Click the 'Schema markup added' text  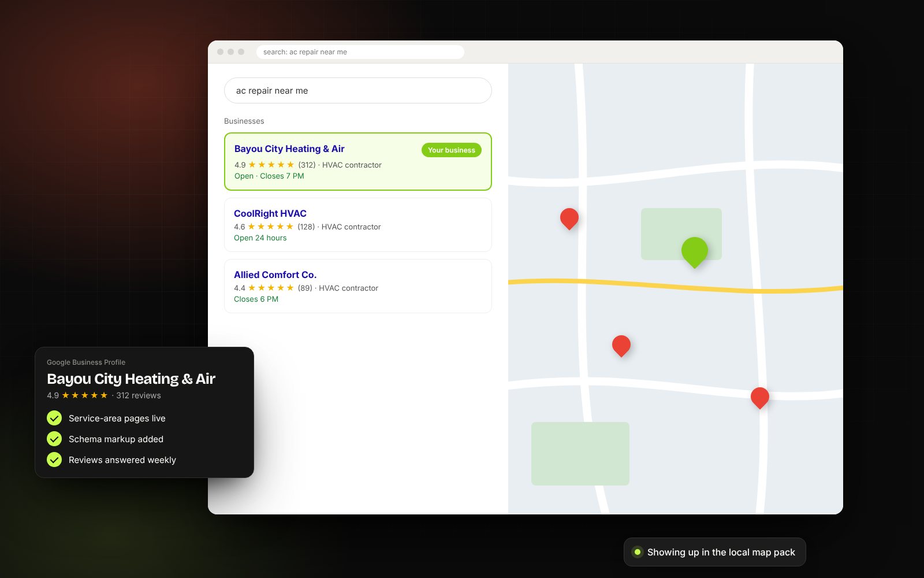pos(116,439)
